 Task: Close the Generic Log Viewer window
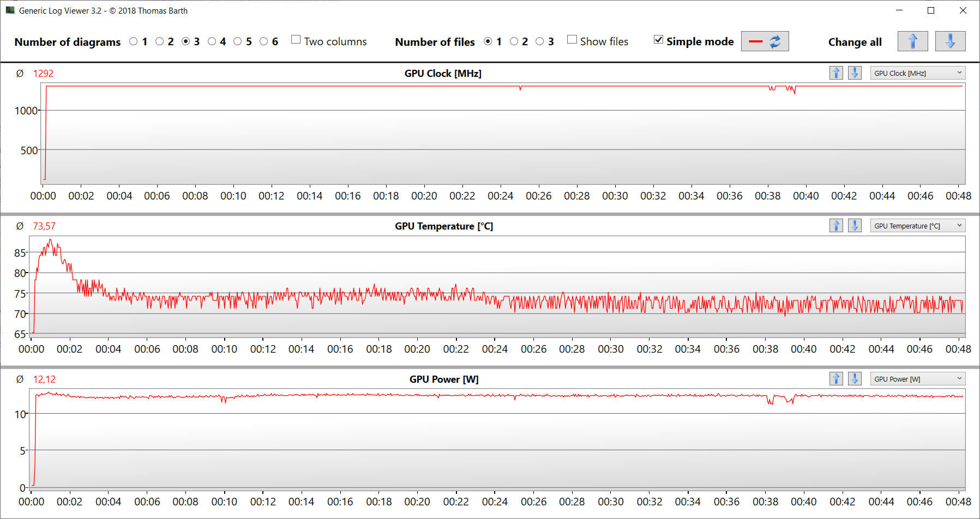963,10
